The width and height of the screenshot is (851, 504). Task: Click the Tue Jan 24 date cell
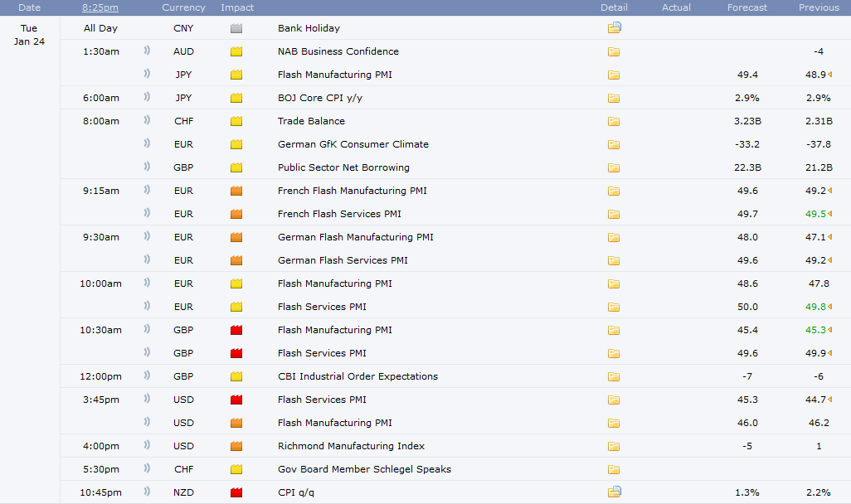29,35
